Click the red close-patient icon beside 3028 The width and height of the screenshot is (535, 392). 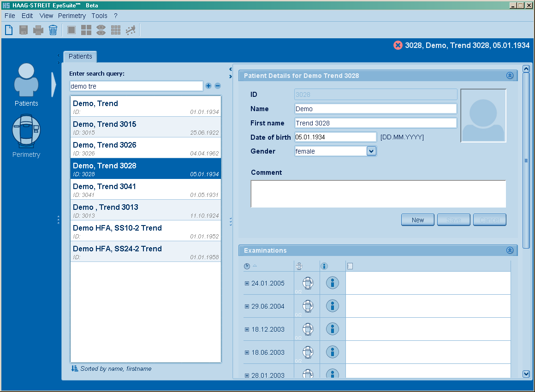pyautogui.click(x=398, y=45)
